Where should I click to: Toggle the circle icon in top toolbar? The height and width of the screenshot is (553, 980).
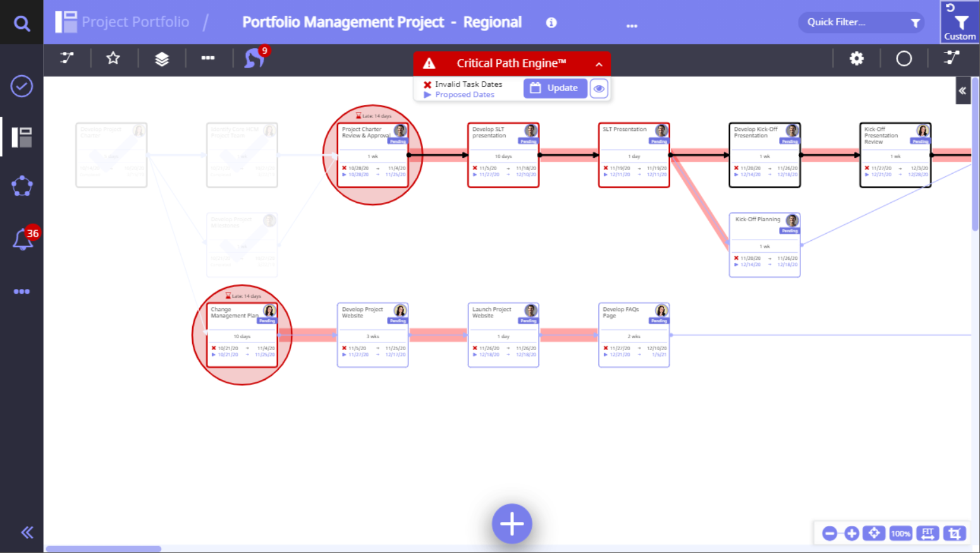(x=903, y=59)
